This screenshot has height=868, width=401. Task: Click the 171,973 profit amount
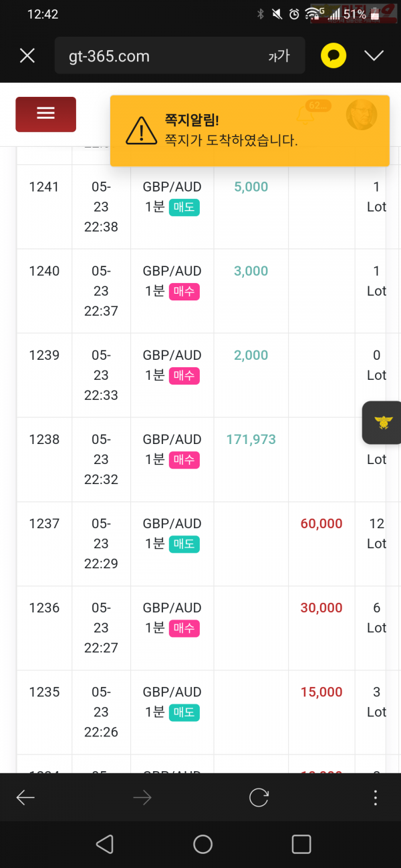[251, 439]
